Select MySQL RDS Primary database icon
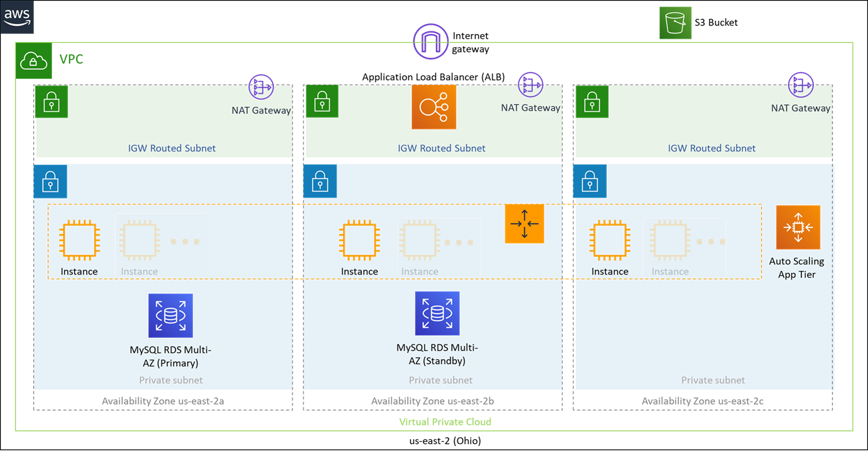868x454 pixels. click(x=170, y=316)
